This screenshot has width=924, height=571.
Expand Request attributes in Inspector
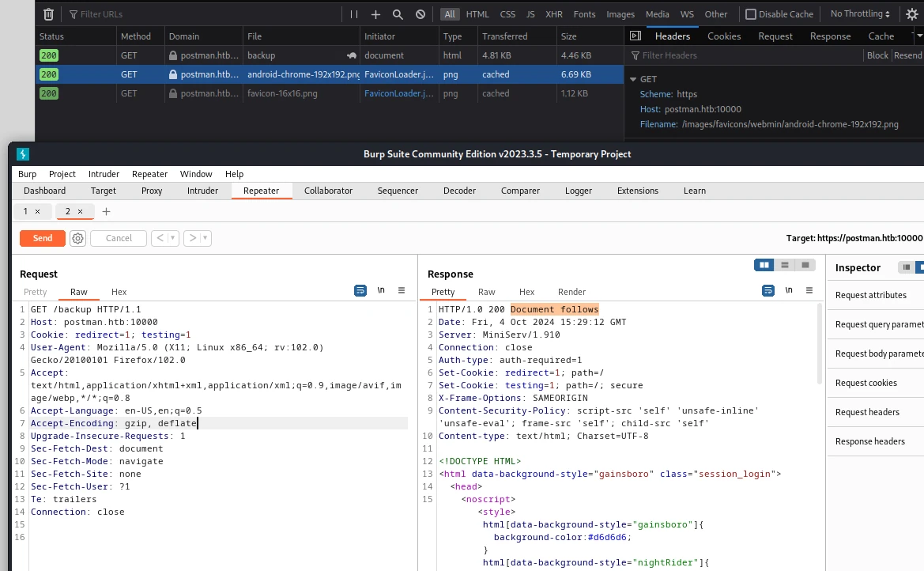[870, 295]
